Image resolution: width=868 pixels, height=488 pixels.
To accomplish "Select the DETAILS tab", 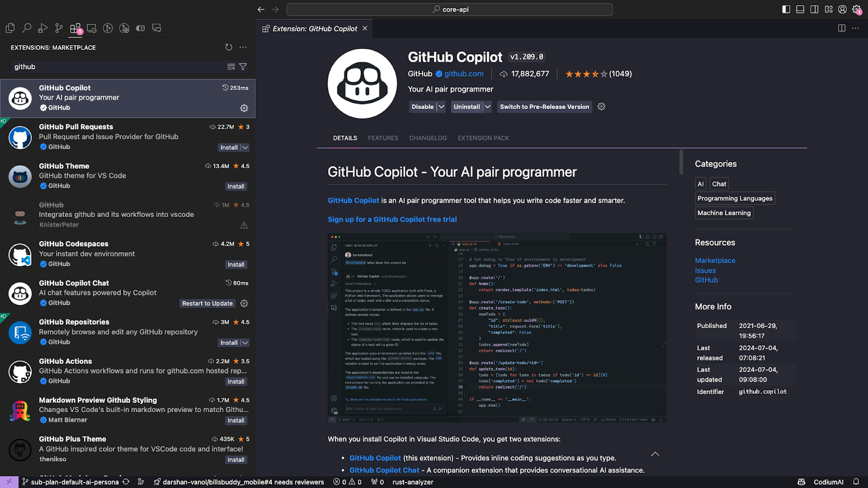I will pyautogui.click(x=345, y=138).
